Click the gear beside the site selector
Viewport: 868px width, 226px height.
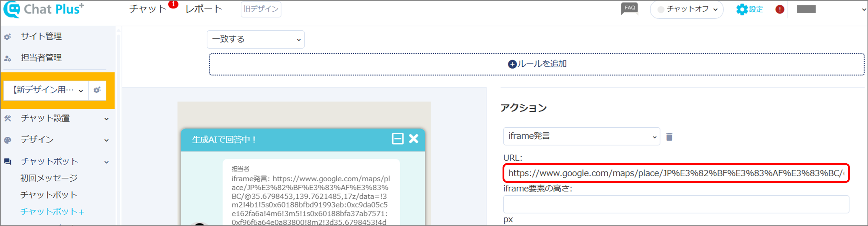pos(97,90)
